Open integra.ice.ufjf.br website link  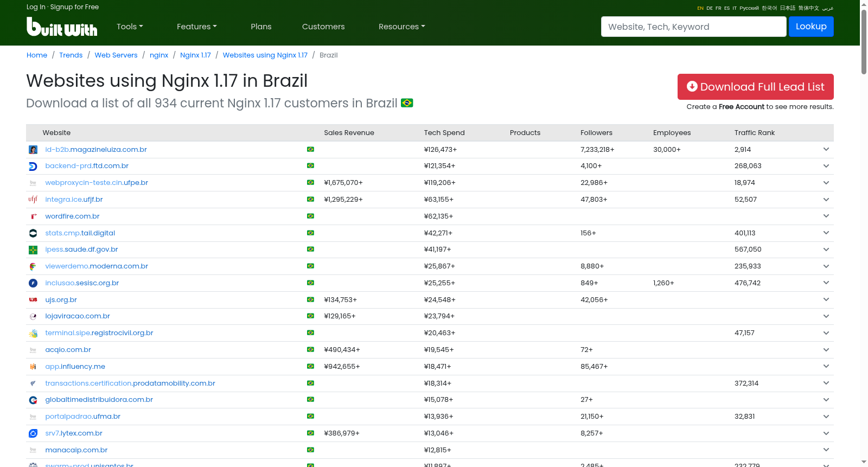pyautogui.click(x=74, y=200)
